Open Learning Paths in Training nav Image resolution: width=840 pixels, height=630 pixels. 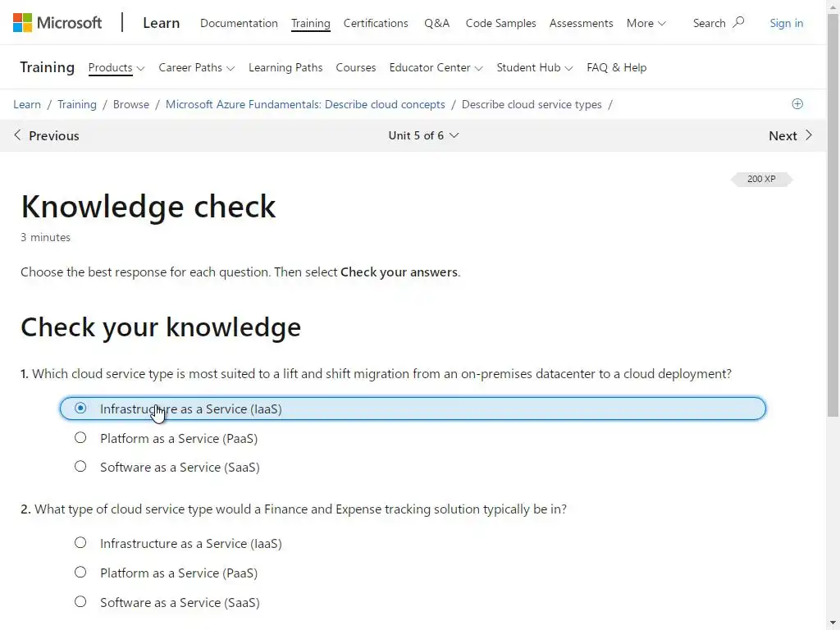click(285, 67)
